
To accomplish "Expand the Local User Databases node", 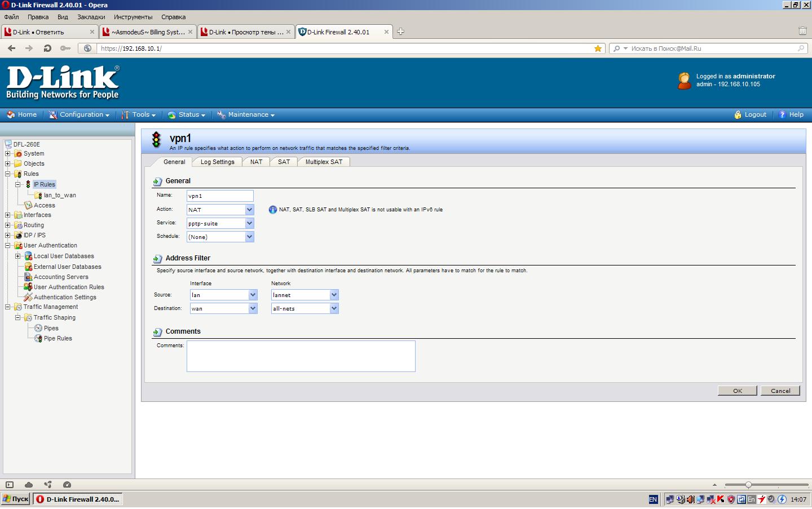I will coord(18,256).
